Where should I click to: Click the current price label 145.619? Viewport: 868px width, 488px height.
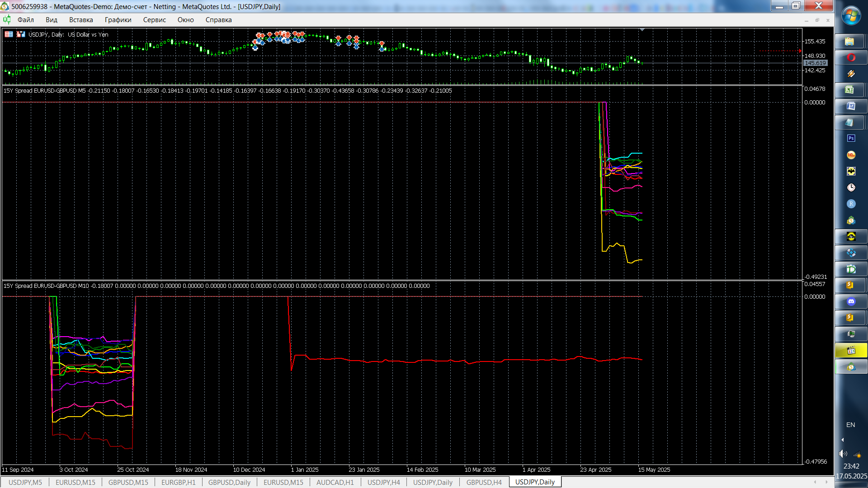(815, 63)
